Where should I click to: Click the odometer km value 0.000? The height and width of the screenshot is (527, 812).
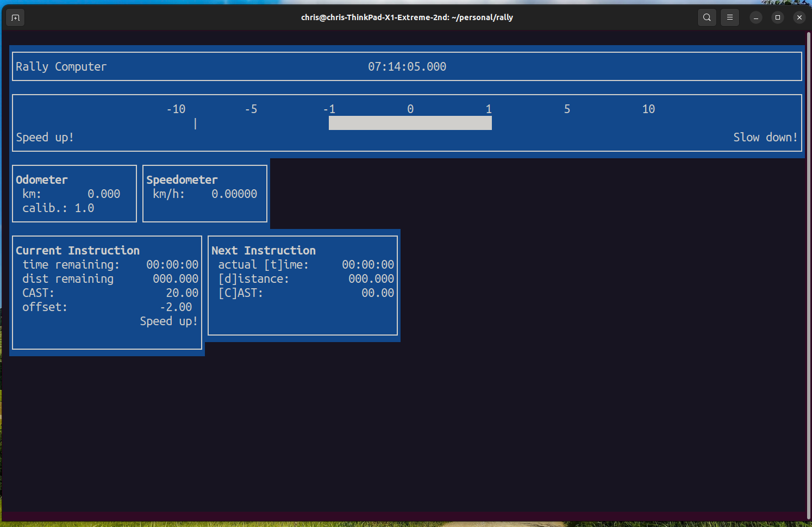104,194
